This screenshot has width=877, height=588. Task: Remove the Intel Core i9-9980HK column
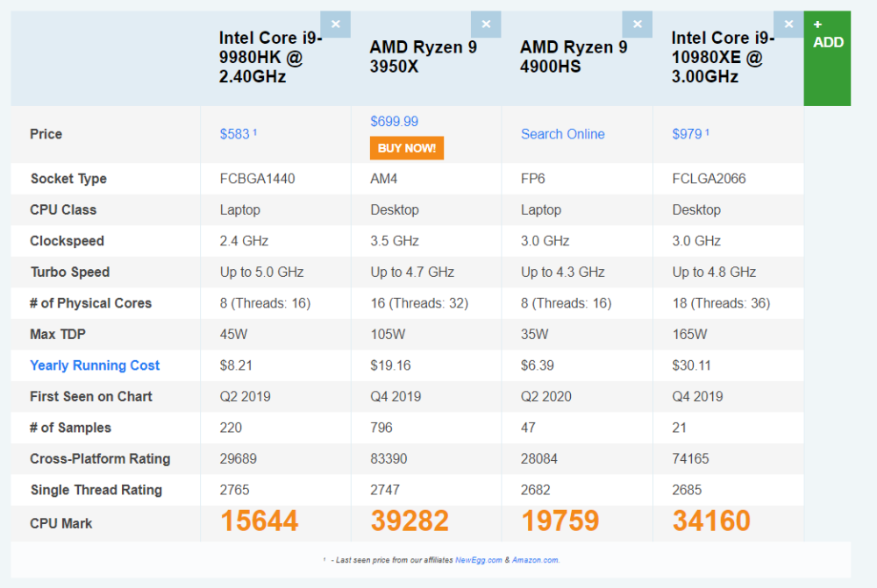335,25
